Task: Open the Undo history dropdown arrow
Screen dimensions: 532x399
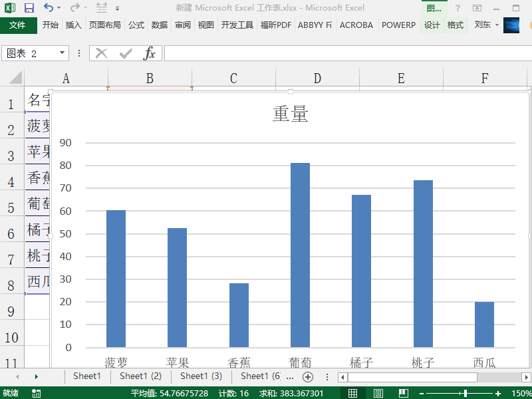Action: [x=60, y=8]
